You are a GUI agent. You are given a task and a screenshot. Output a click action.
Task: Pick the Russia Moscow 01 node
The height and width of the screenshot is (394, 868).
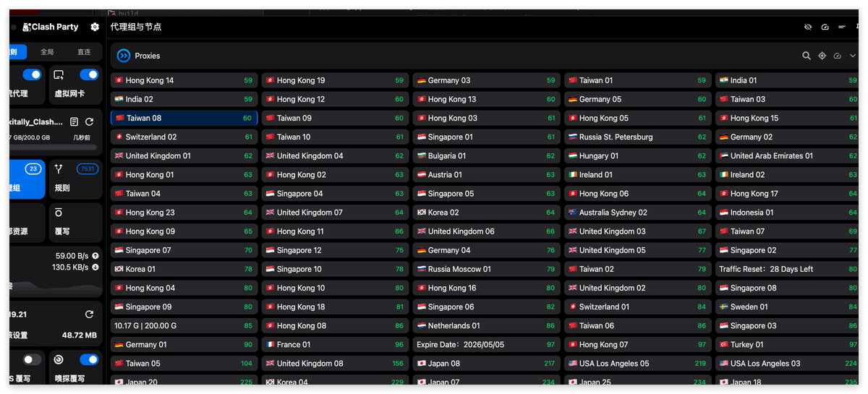[x=486, y=269]
